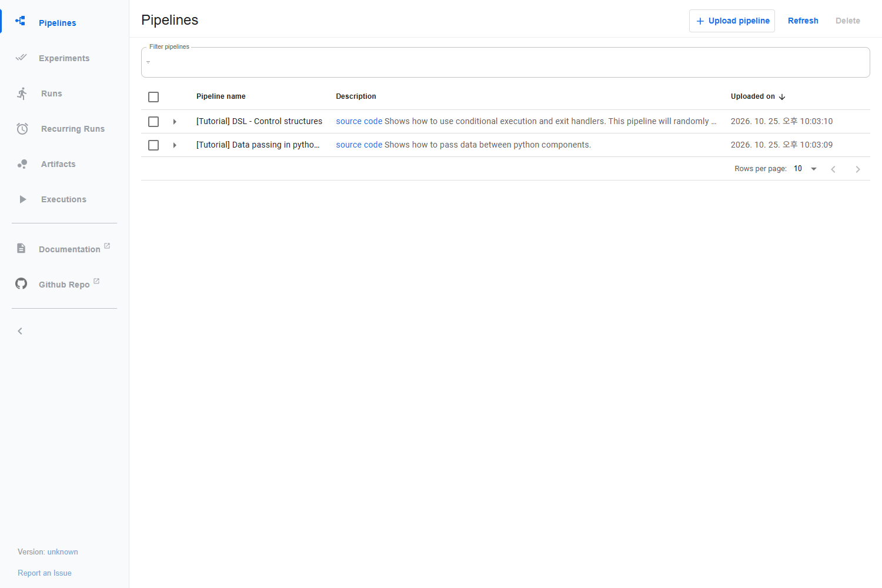Click the Artifacts bubbles icon
Screen dimensions: 882x588
pos(22,164)
